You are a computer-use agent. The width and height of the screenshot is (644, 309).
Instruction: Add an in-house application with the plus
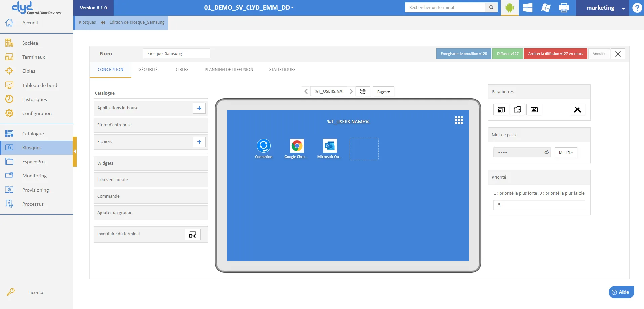[199, 108]
